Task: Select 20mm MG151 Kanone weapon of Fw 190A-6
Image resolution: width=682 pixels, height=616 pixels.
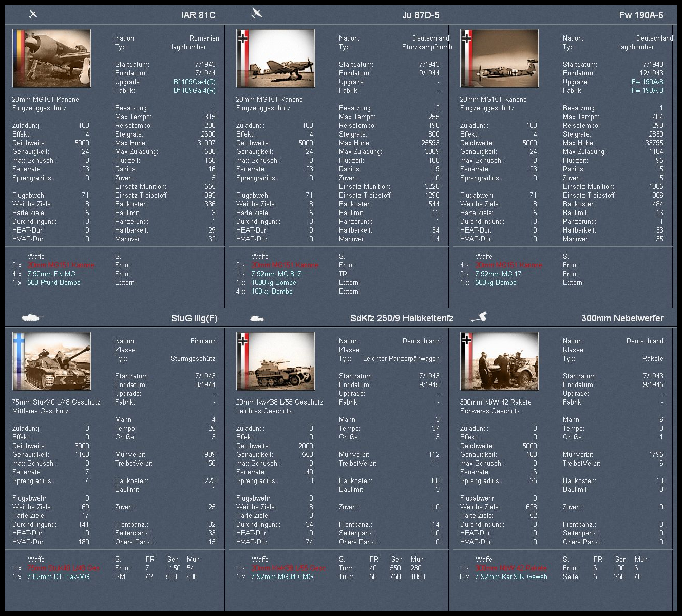Action: (509, 265)
